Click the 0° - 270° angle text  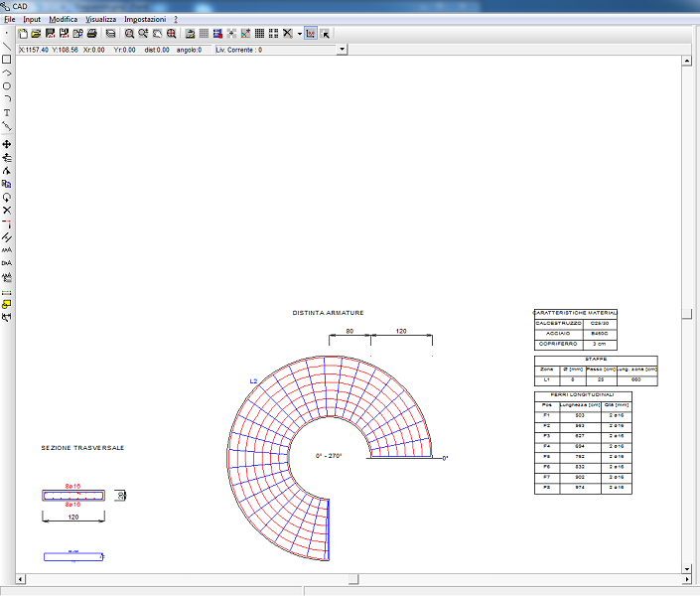click(x=329, y=456)
